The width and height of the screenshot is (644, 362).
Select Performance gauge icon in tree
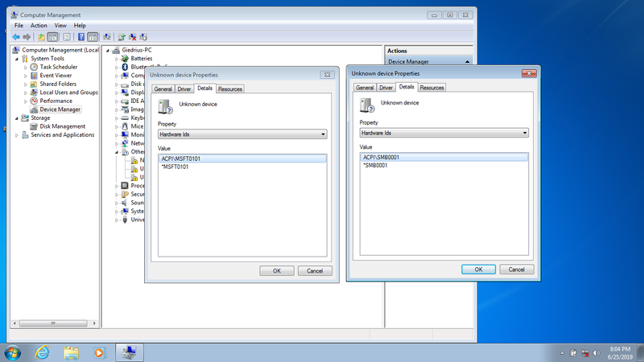(x=34, y=101)
